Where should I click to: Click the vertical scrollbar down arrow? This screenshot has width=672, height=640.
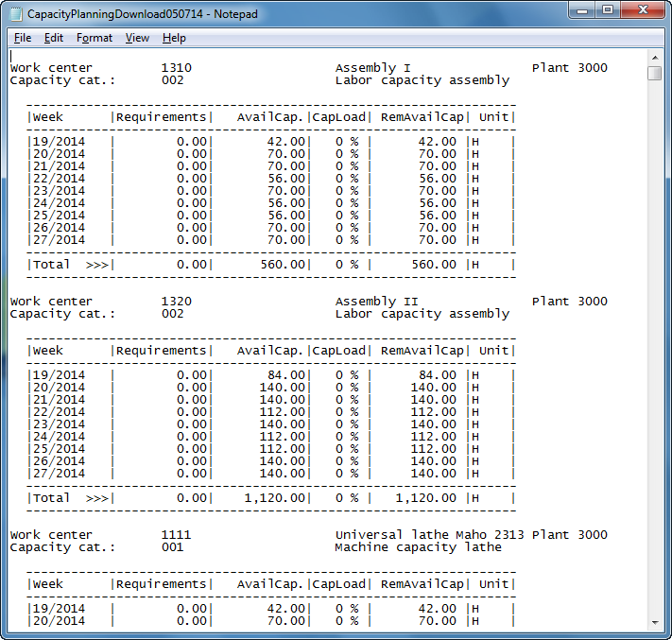[x=655, y=623]
